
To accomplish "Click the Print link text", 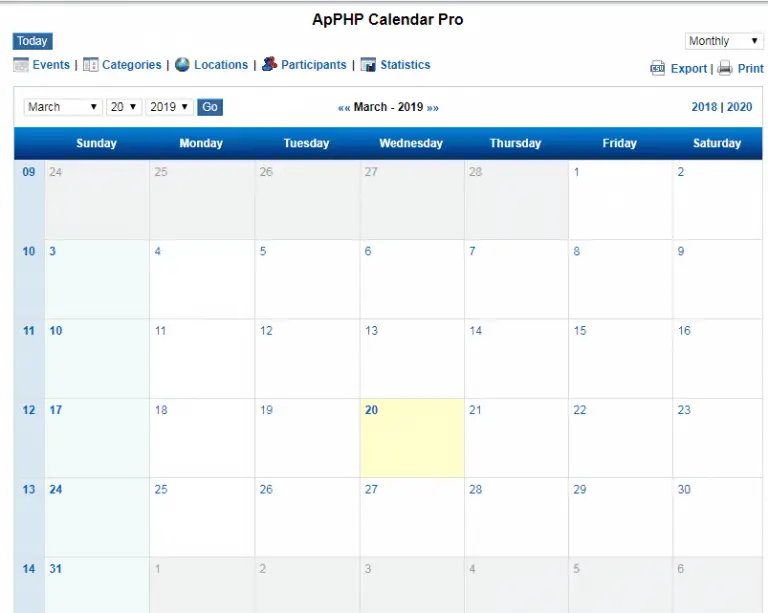I will pos(750,69).
